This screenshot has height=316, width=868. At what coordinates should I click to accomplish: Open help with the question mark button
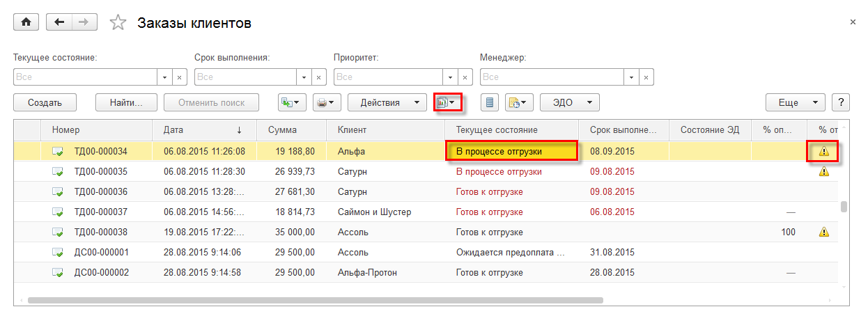coord(841,102)
